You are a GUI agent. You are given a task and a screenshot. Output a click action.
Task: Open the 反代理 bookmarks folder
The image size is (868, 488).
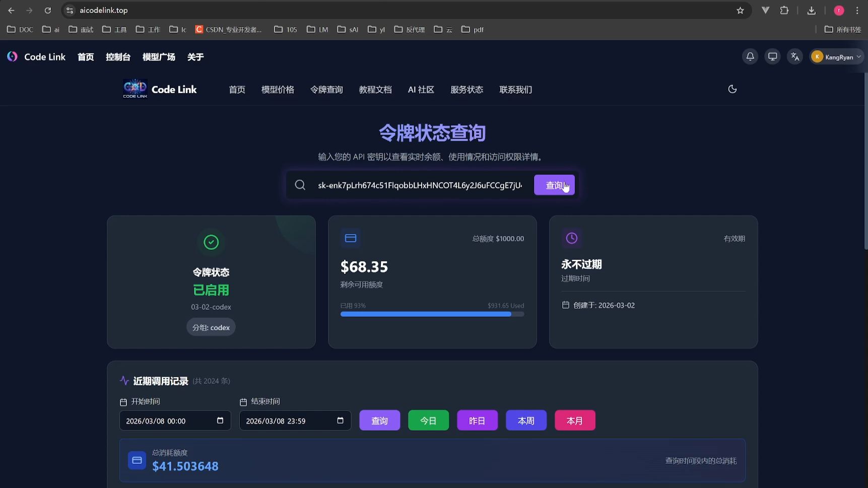[410, 29]
